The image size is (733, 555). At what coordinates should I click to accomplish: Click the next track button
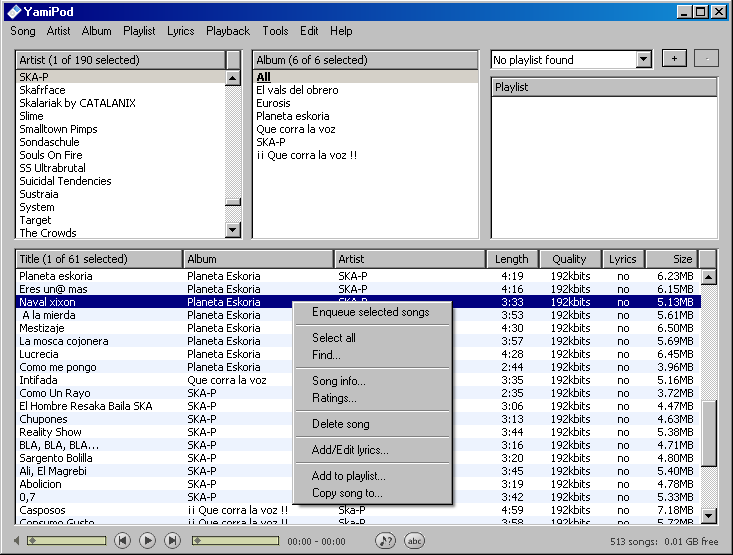tap(172, 540)
